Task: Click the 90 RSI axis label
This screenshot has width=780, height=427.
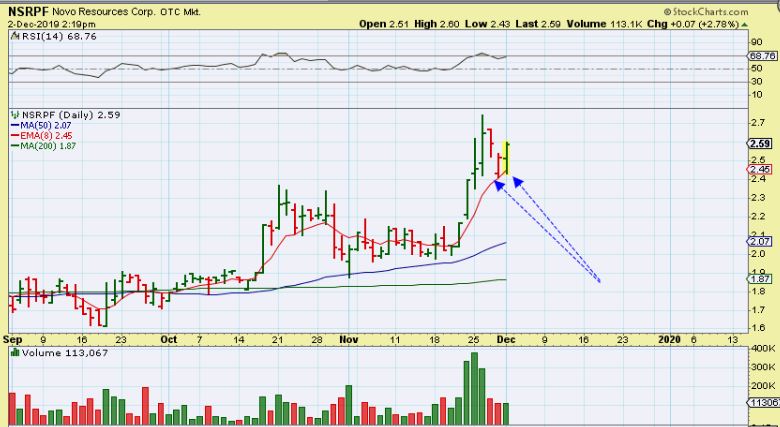Action: tap(757, 43)
